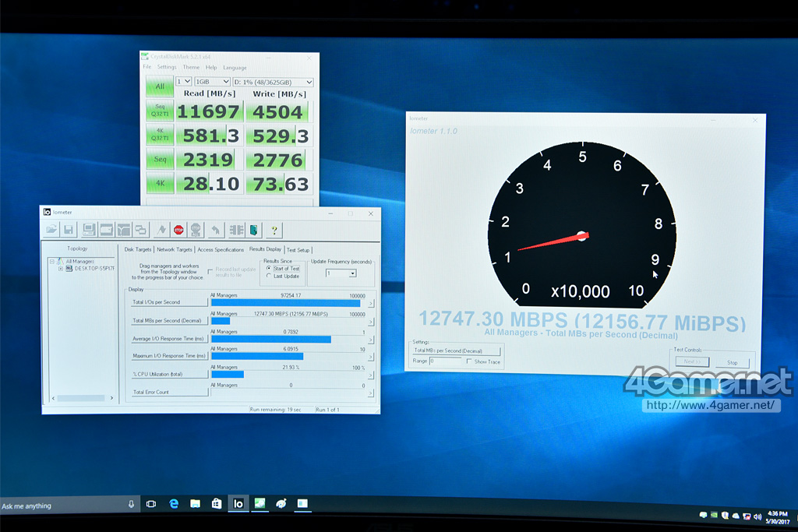Switch to the Test Setup tab
798x532 pixels.
click(298, 250)
